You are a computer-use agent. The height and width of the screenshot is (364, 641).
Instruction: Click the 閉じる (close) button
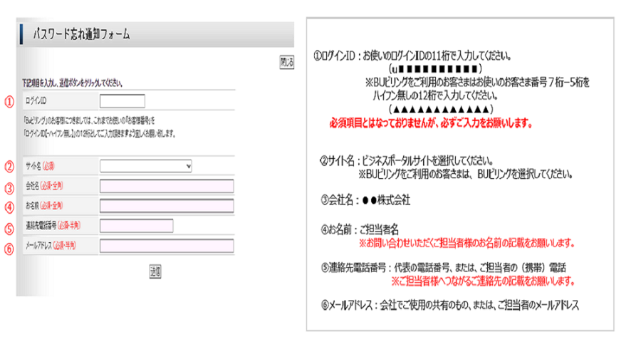[286, 63]
